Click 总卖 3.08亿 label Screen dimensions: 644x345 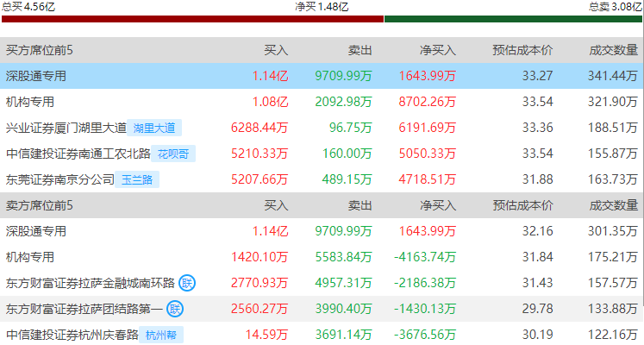point(616,7)
